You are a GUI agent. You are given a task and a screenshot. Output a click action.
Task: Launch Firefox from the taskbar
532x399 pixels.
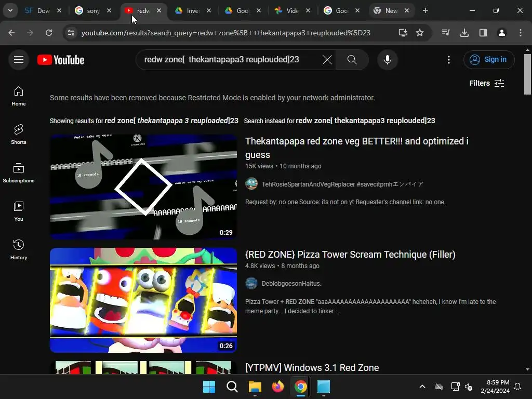[278, 387]
